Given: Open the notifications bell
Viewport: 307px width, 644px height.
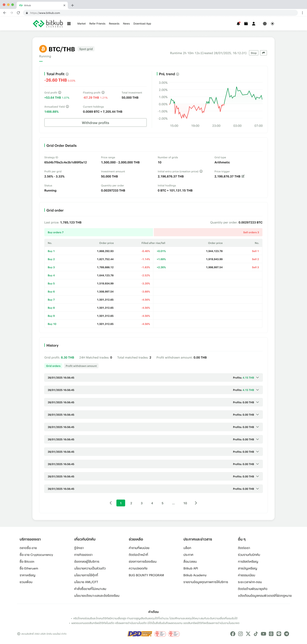Looking at the screenshot, I should tap(238, 23).
